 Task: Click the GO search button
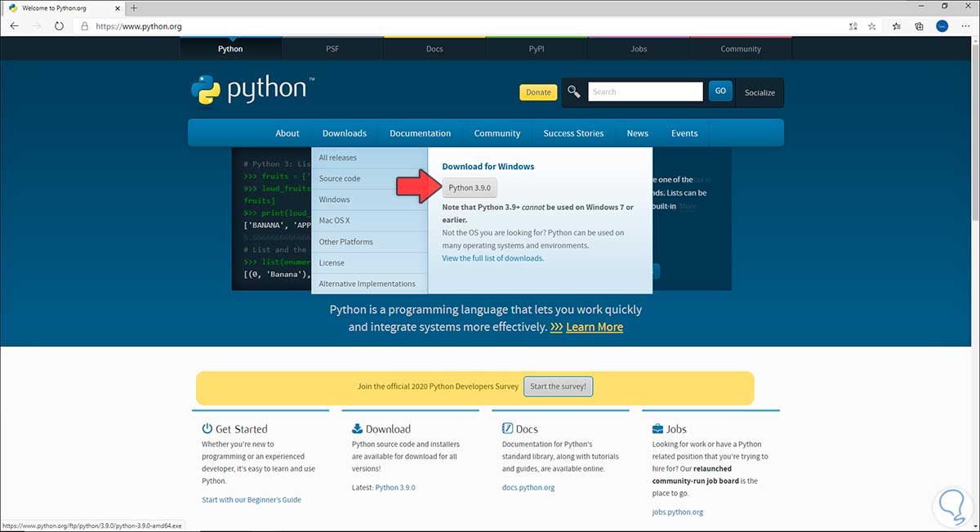[720, 92]
